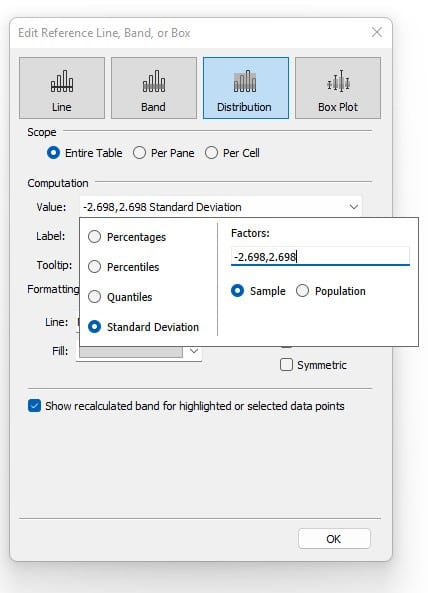428x593 pixels.
Task: Select the Distribution reference type icon
Action: click(245, 88)
